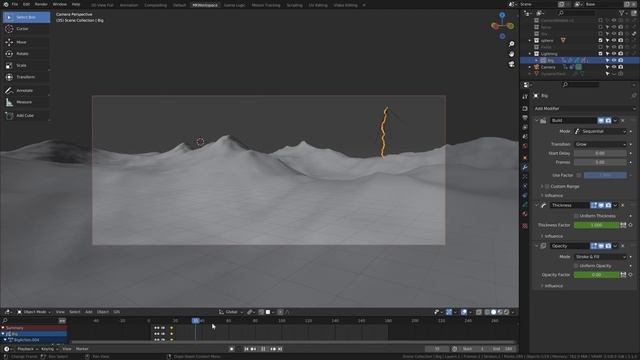
Task: Open the Texture properties tab at bottom
Action: click(525, 226)
